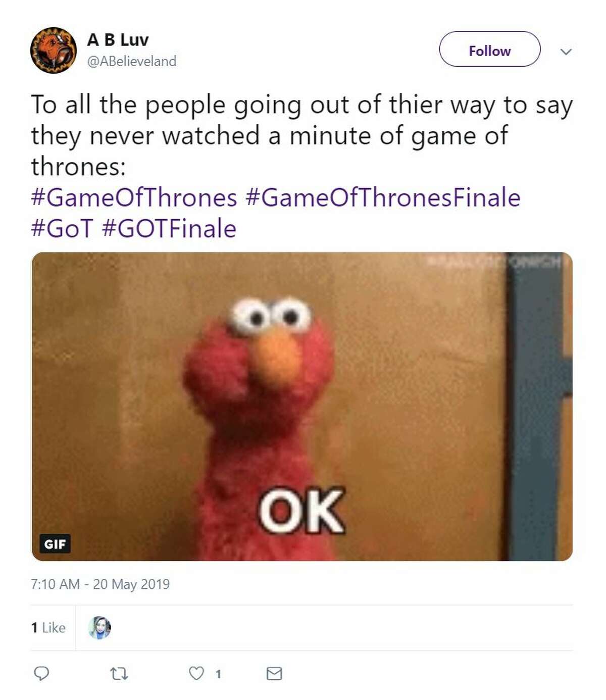
Task: Click the like count next to heart
Action: pos(218,674)
